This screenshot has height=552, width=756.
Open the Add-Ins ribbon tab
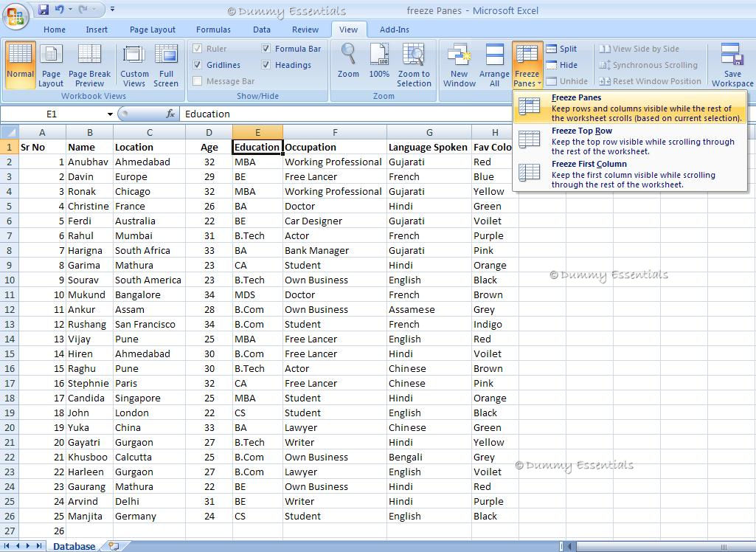click(x=394, y=30)
